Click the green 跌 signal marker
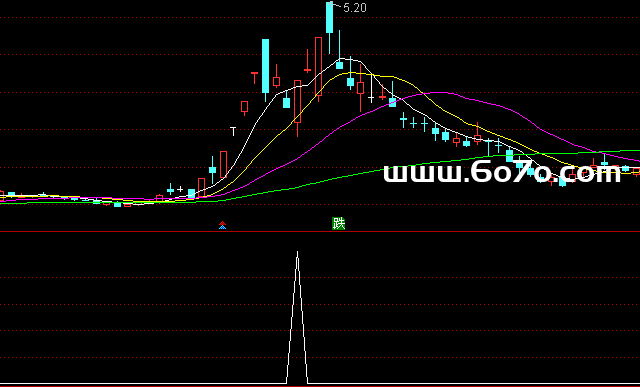 coord(338,223)
